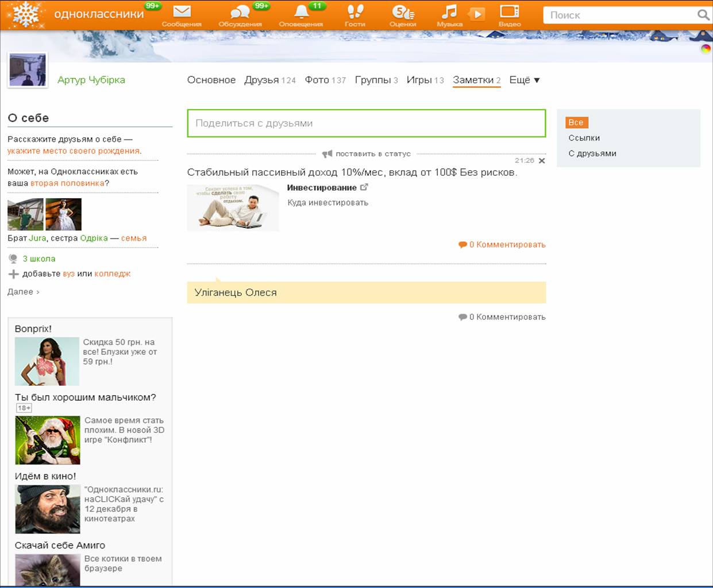Open Ты был хорошим мальчиком? ad title
The image size is (713, 588).
(x=86, y=397)
